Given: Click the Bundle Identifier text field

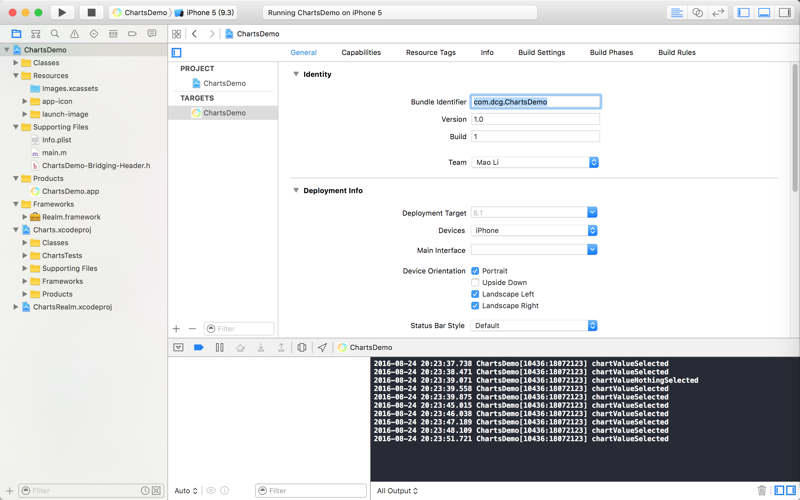Looking at the screenshot, I should coord(535,102).
